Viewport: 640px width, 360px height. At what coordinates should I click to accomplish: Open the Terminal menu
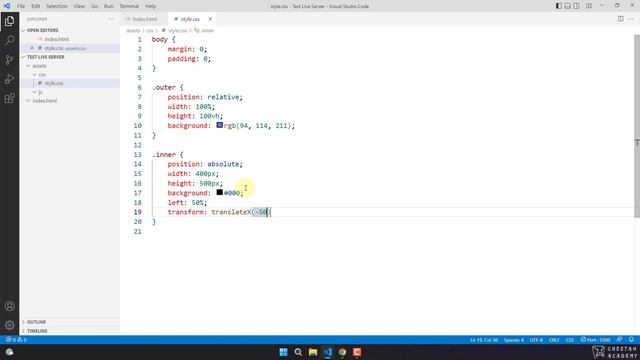pos(129,6)
